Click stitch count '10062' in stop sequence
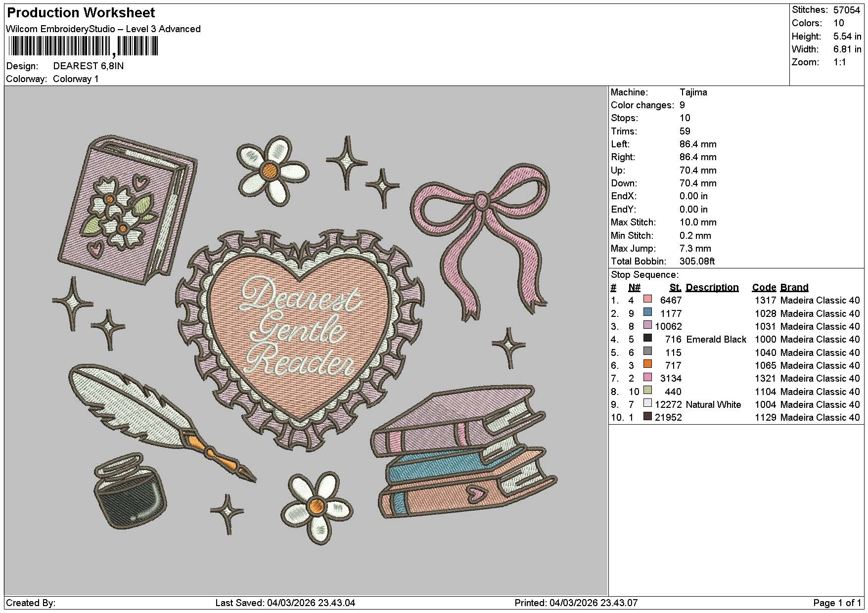Screen dimensions: 868x613 click(x=669, y=327)
